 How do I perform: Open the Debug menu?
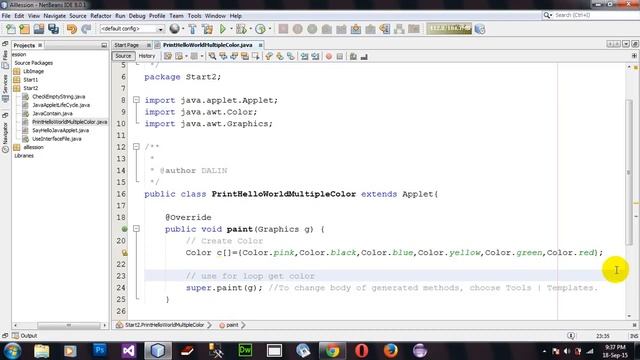click(x=137, y=16)
